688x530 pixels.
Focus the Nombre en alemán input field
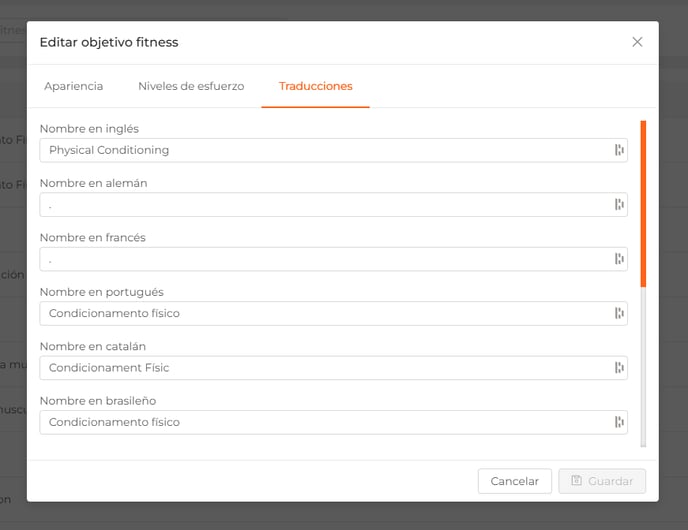point(333,204)
